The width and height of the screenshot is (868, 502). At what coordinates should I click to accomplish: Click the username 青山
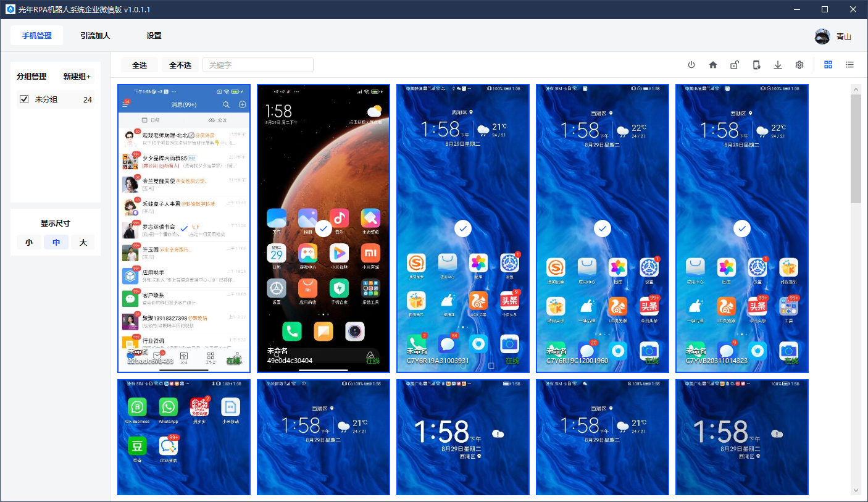(844, 37)
